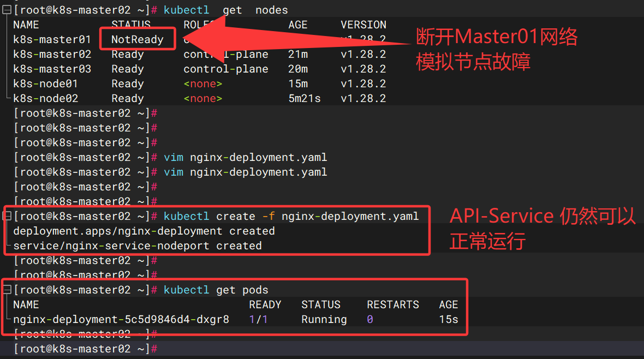Collapse the kubectl get pods output block
The image size is (644, 359).
click(x=7, y=290)
